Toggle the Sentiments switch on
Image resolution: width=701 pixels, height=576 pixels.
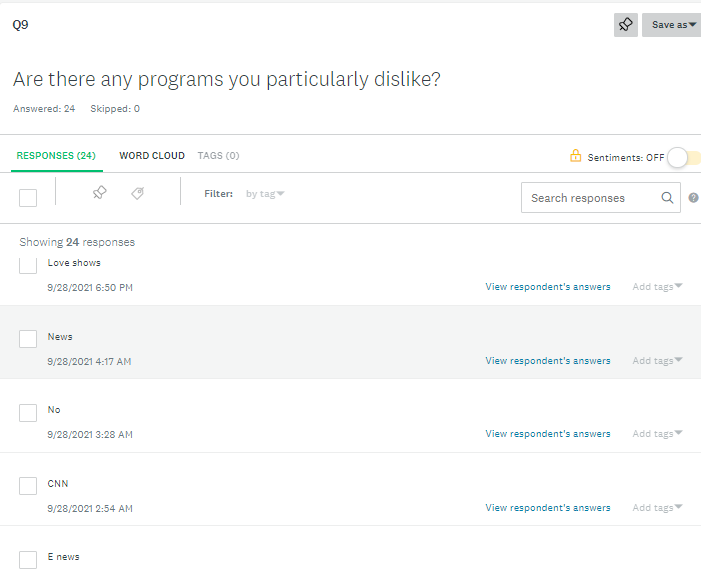click(x=683, y=157)
